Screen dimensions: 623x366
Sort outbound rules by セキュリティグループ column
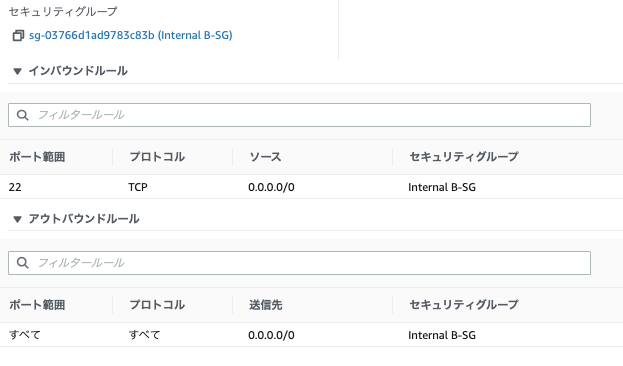tap(464, 305)
